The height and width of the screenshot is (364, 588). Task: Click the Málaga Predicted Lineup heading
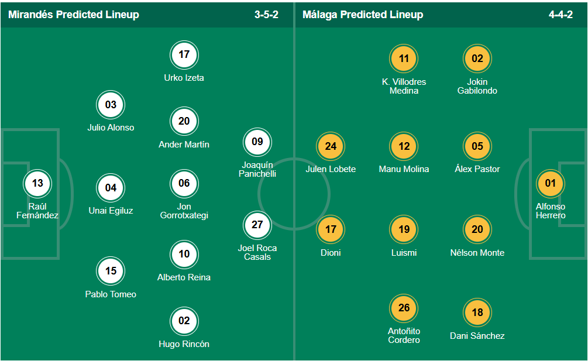coord(363,15)
